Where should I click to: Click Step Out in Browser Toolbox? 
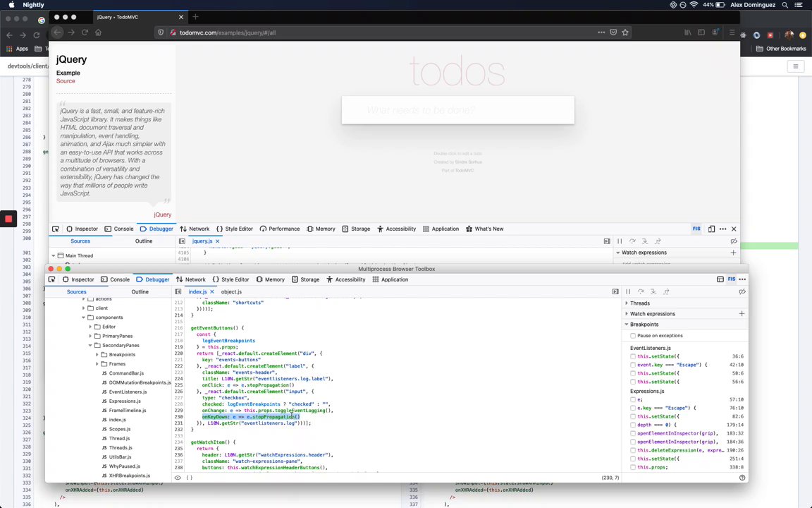667,292
